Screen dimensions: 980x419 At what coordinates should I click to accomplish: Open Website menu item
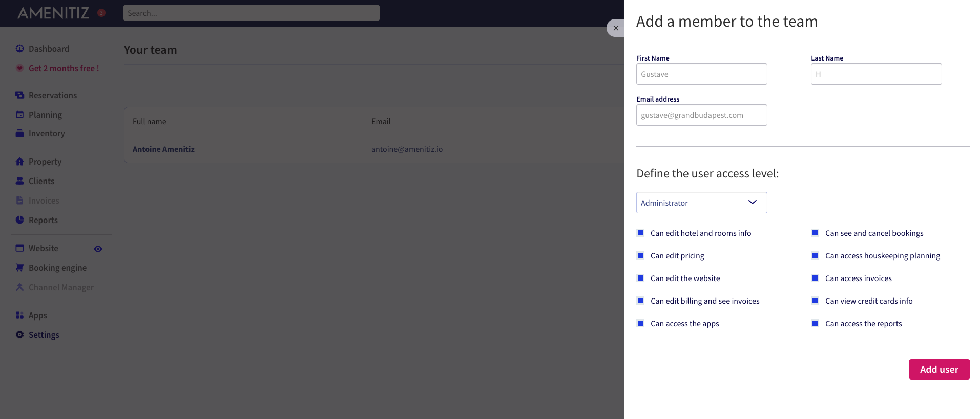point(44,248)
